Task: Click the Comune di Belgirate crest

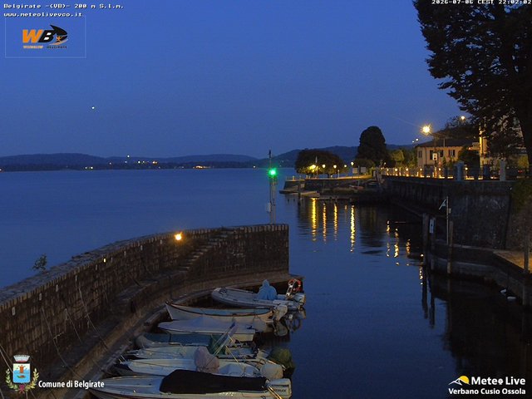Action: (22, 374)
